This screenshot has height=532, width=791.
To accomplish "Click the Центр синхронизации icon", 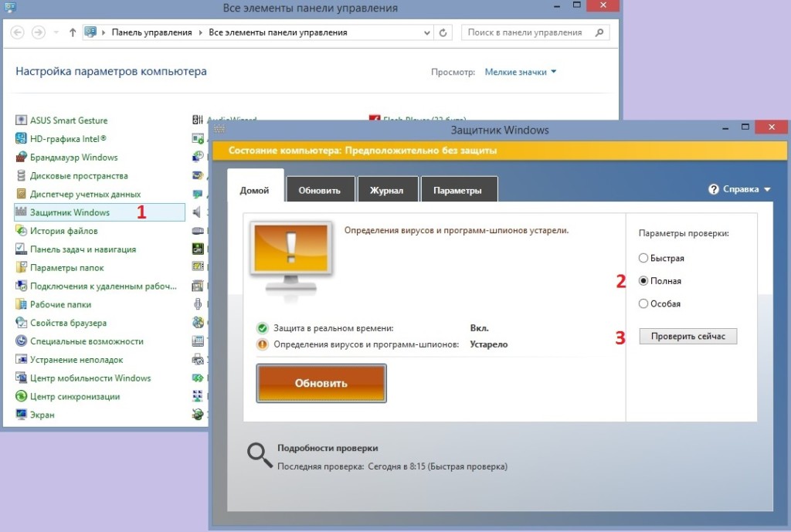I will tap(21, 396).
